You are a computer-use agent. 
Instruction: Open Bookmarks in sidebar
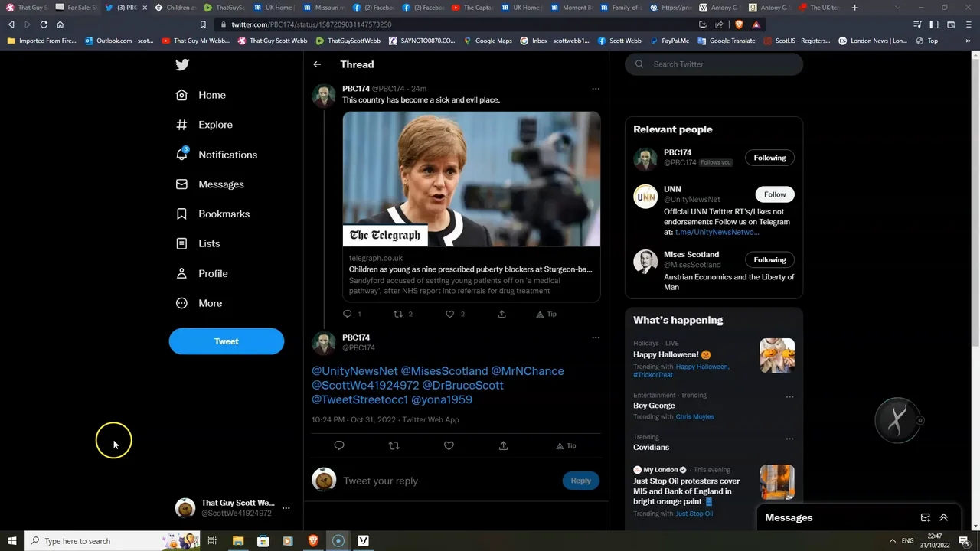pyautogui.click(x=224, y=214)
